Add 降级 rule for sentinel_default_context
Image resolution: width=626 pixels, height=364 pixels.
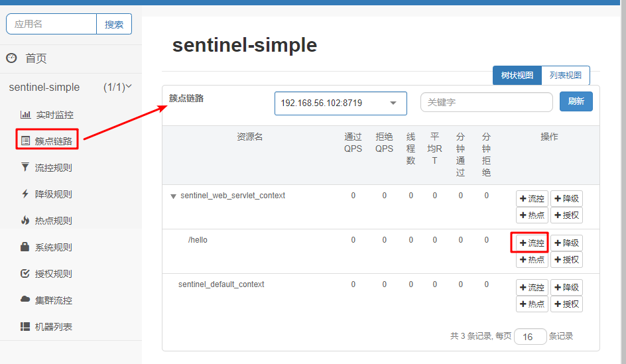(x=566, y=287)
